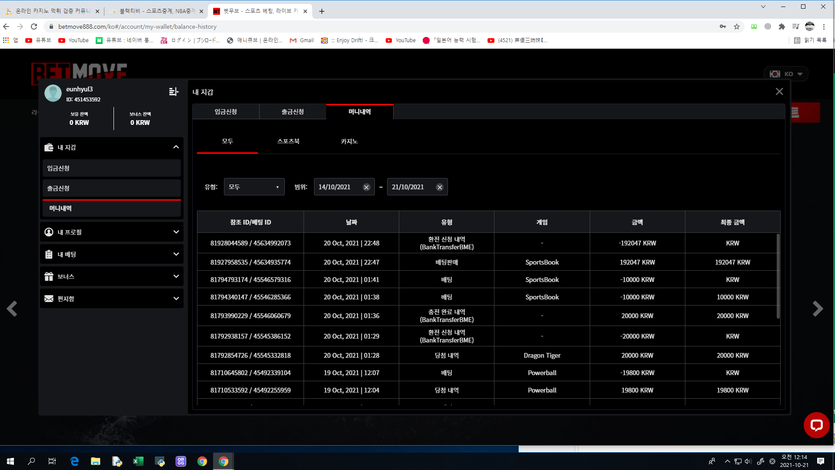Open the Chrome three-dot menu
The width and height of the screenshot is (835, 470).
point(824,26)
